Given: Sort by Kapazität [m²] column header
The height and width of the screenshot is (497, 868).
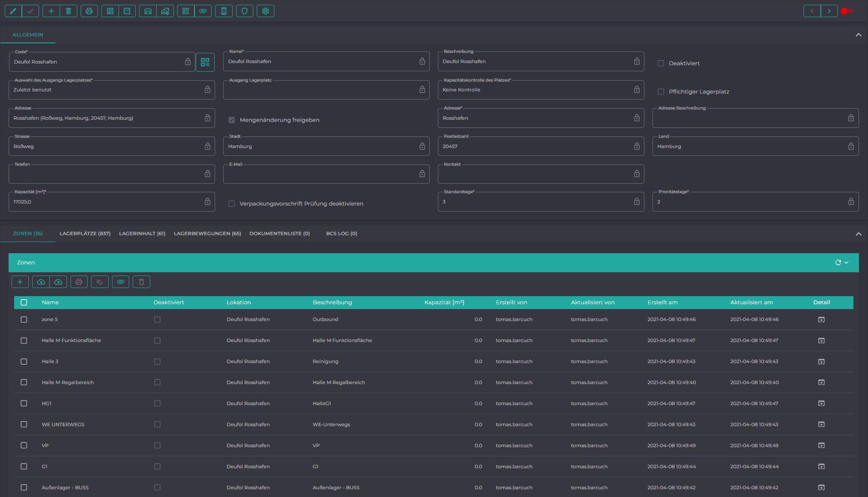Looking at the screenshot, I should [444, 303].
